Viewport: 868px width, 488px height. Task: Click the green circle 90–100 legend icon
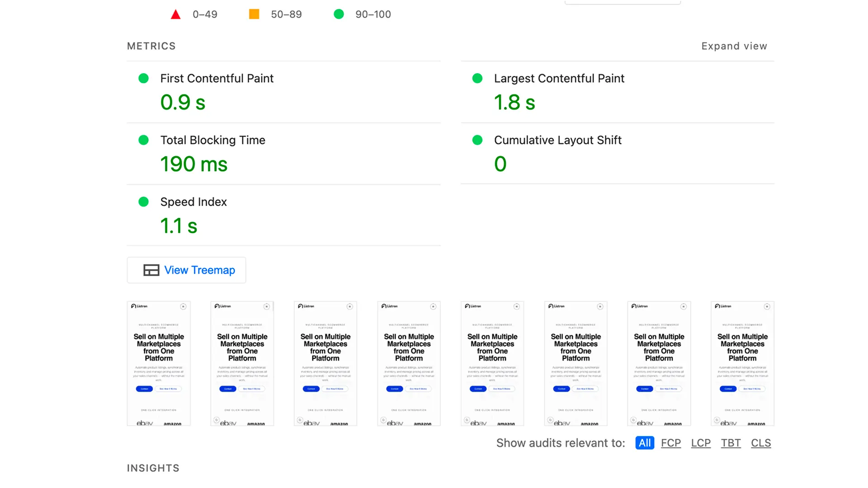tap(339, 14)
